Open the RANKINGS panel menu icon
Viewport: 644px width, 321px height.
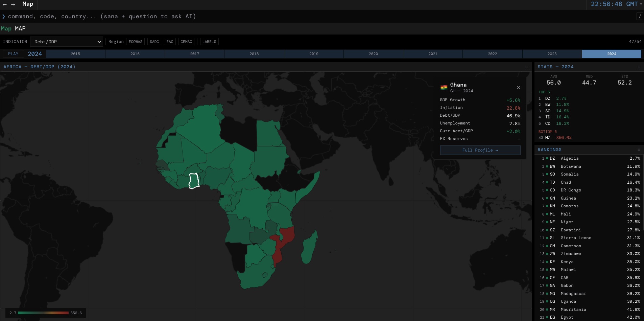[x=640, y=150]
